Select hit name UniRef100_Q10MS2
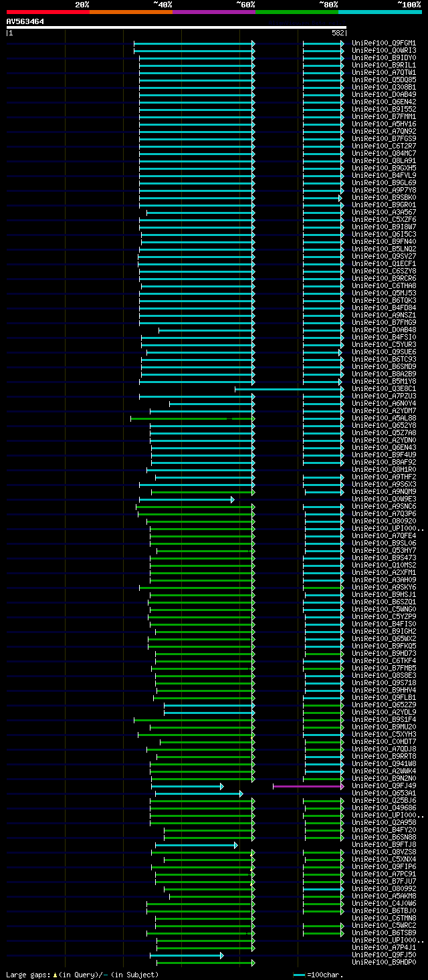The height and width of the screenshot is (980, 428). click(x=384, y=566)
